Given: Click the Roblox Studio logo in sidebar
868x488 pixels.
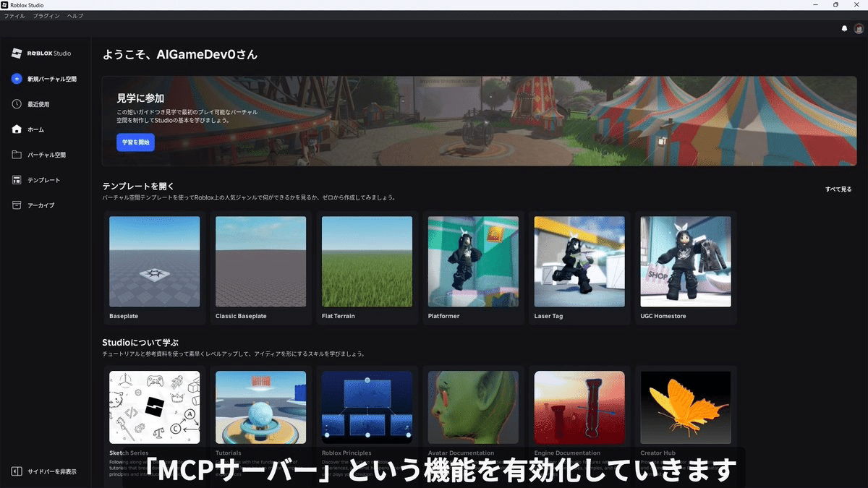Looking at the screenshot, I should 41,53.
